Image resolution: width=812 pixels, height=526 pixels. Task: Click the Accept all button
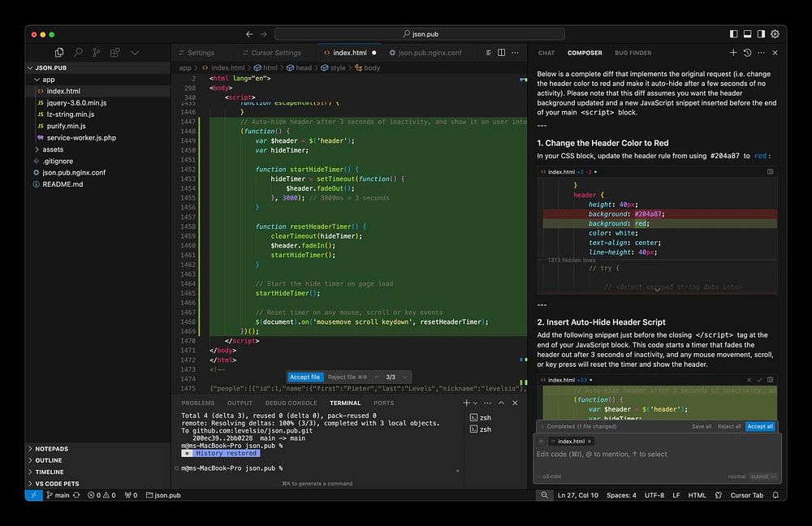coord(760,426)
